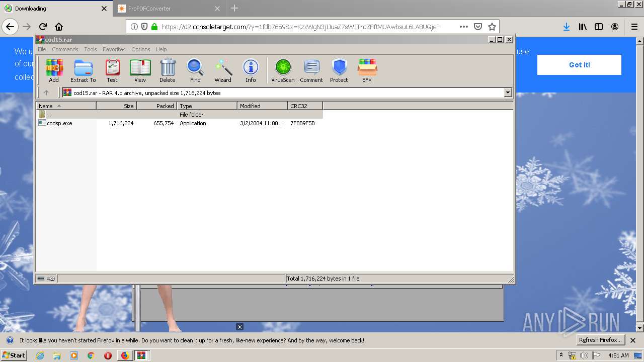Click the Add toolbar icon in WinRAR

pos(54,70)
